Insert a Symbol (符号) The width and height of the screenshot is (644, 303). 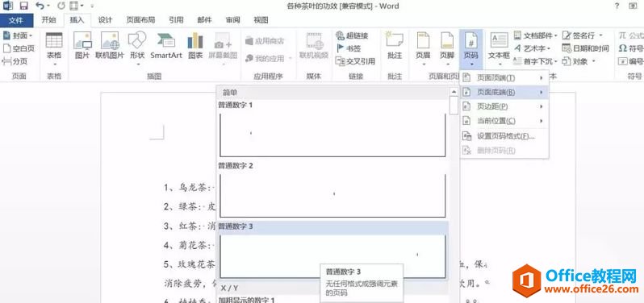pos(631,48)
